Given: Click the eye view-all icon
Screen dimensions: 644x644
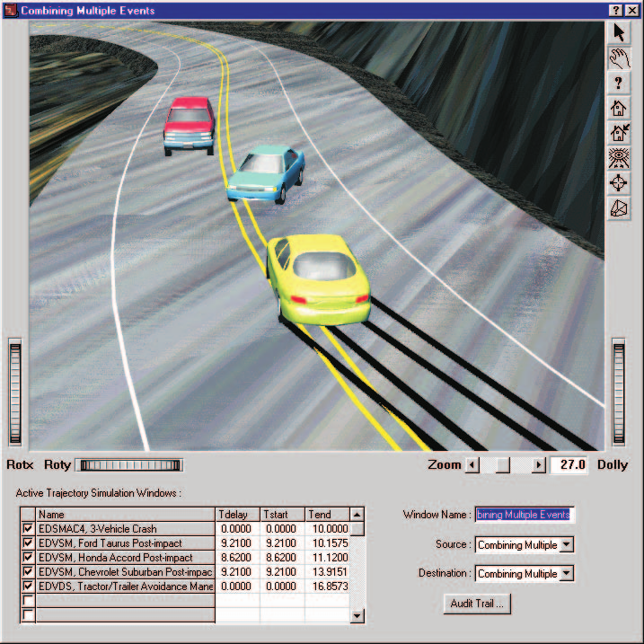Looking at the screenshot, I should [x=619, y=158].
